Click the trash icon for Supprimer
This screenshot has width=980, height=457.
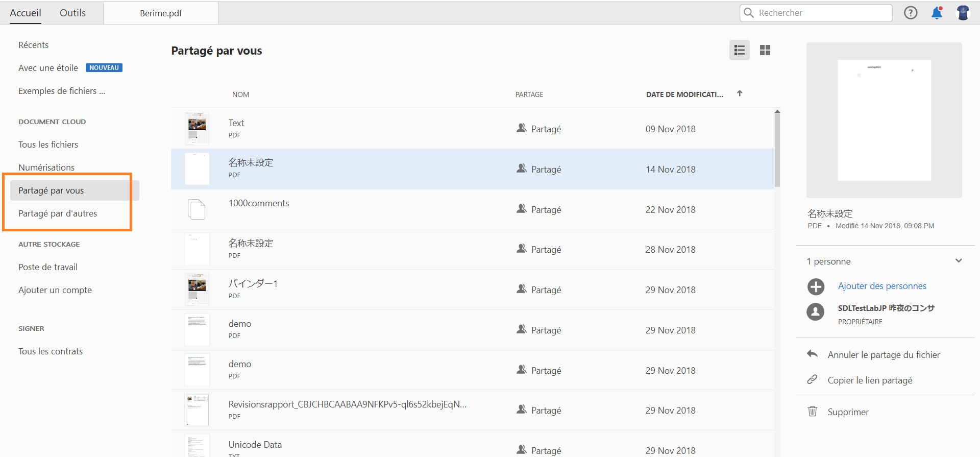813,411
